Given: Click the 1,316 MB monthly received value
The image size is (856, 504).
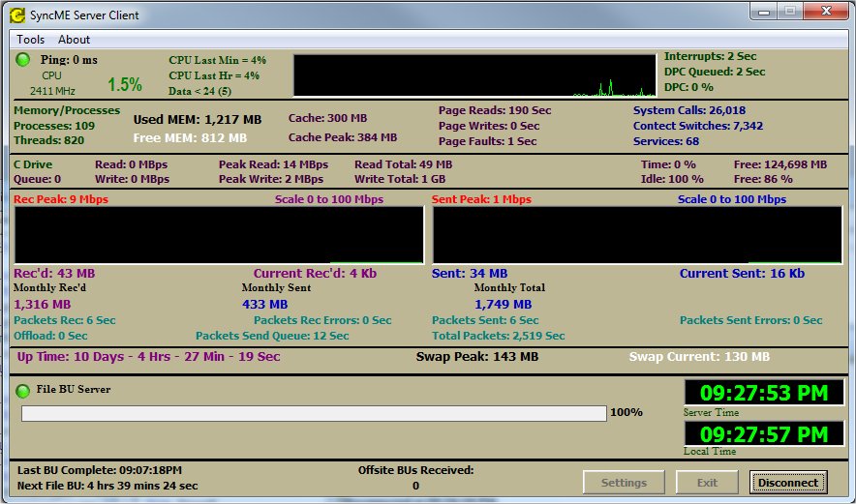Looking at the screenshot, I should (x=42, y=305).
